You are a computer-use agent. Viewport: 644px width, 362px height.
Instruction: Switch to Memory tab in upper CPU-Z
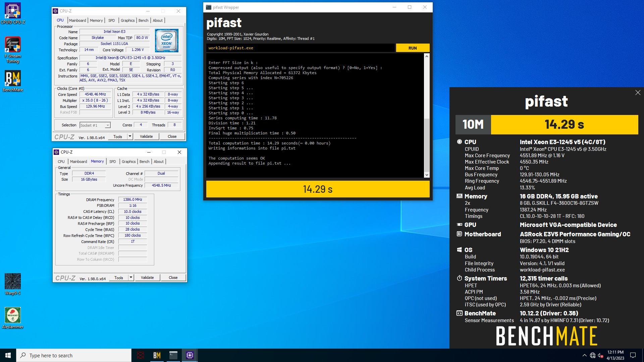96,20
